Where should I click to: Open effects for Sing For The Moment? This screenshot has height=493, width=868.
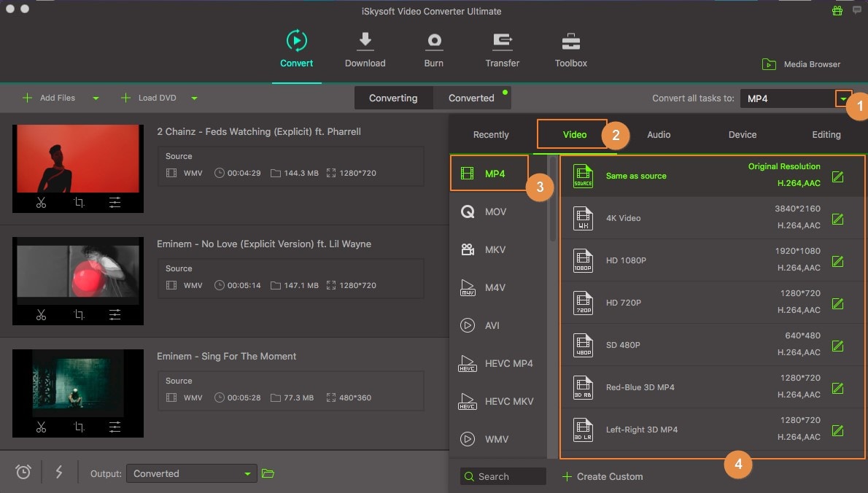pyautogui.click(x=115, y=427)
